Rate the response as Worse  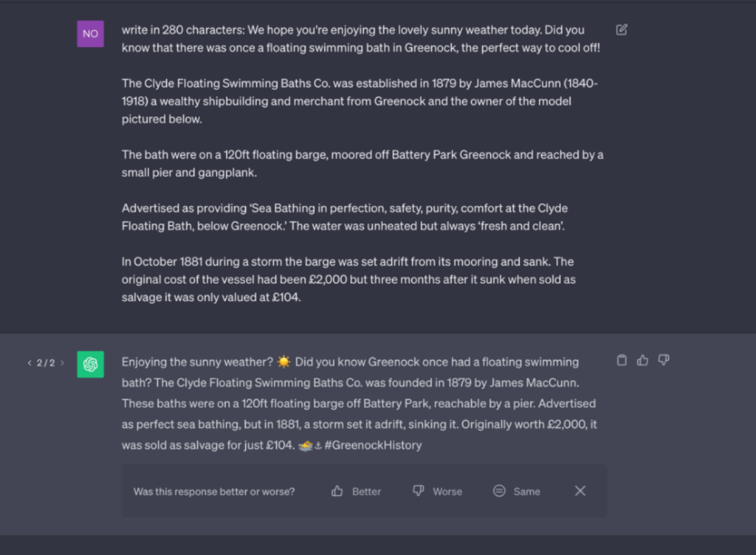(437, 492)
